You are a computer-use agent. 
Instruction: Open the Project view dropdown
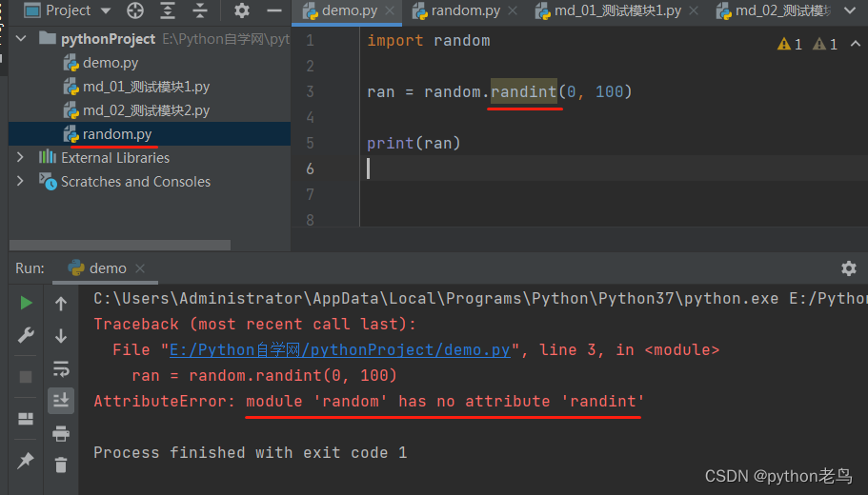[x=68, y=10]
